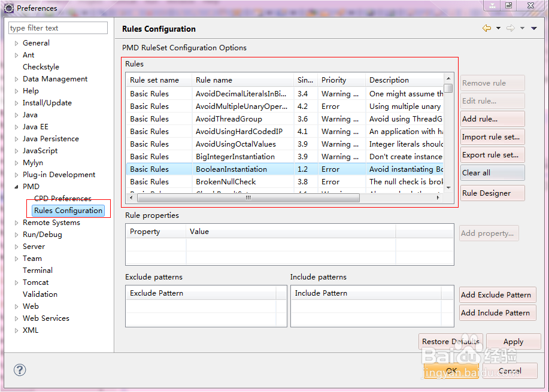
Task: Click the Add rule button
Action: click(492, 119)
